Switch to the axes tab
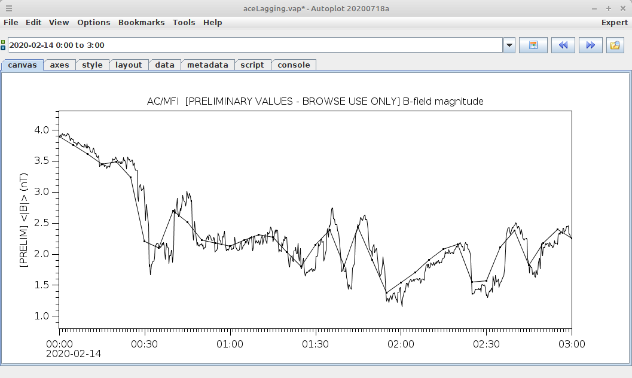 point(59,65)
